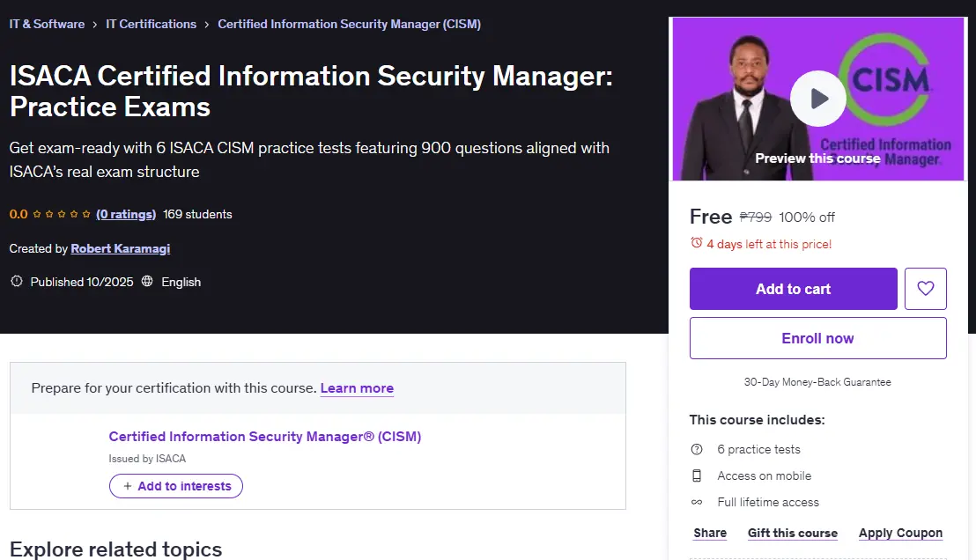Click the '100% off' discount text
976x560 pixels.
click(x=807, y=217)
